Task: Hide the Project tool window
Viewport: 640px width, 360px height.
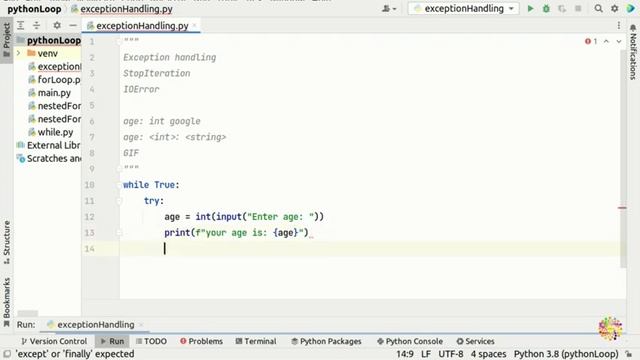Action: pos(73,26)
